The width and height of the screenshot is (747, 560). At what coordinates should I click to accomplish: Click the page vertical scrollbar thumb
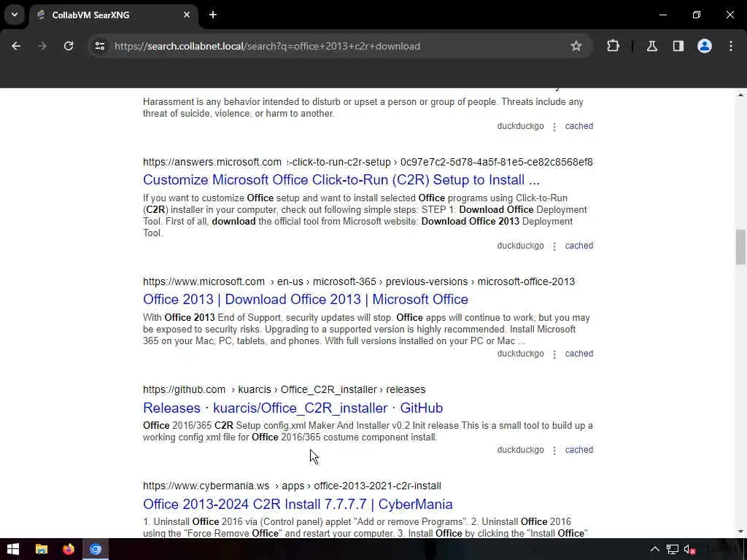point(740,246)
